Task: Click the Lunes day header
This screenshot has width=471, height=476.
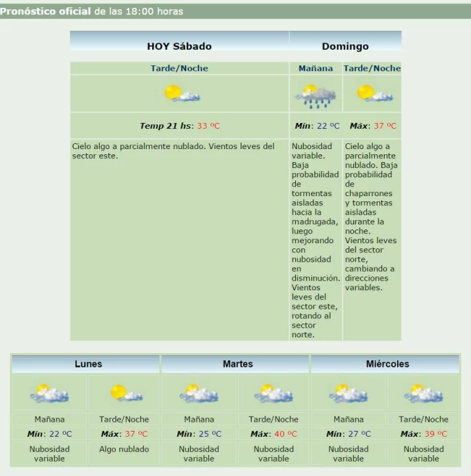Action: 88,364
